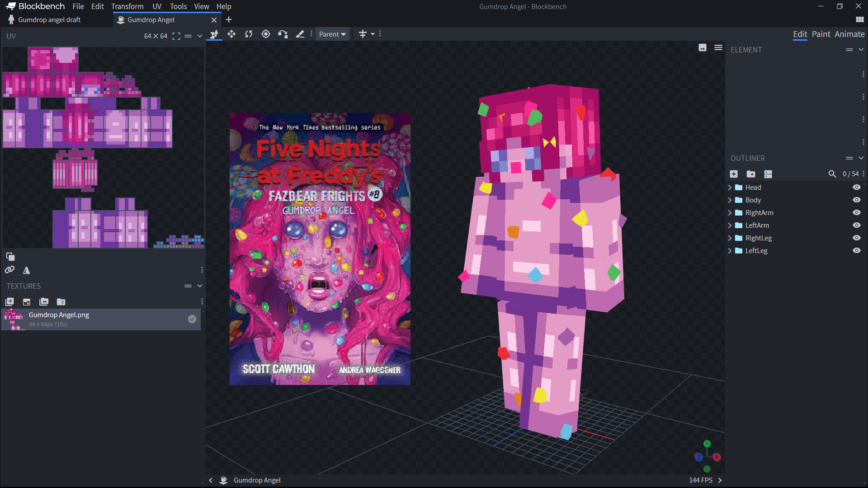
Task: Open the outliner search icon
Action: (x=832, y=174)
